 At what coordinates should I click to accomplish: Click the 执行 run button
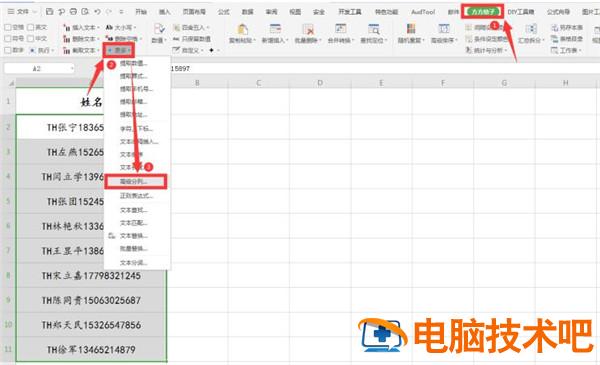[42, 51]
